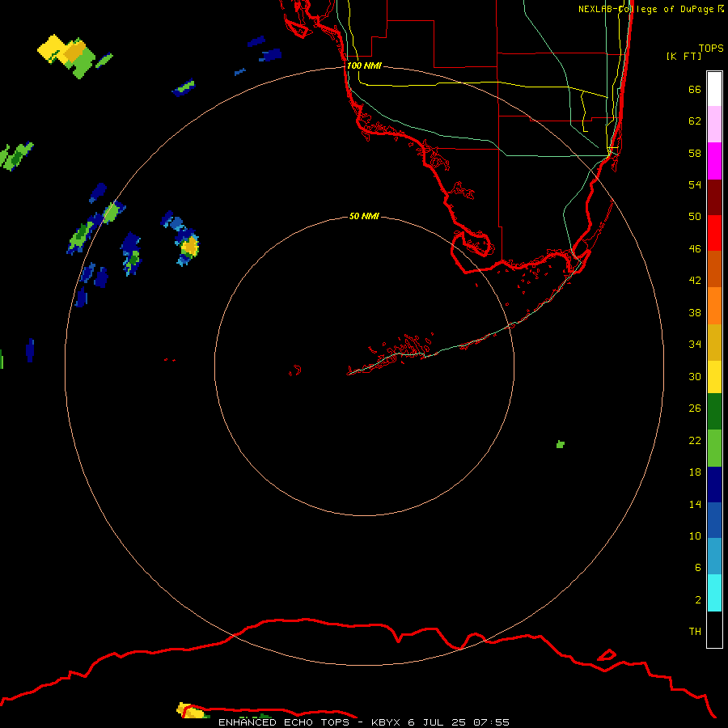Click the green echo cell crossing the 100 NMI ring

pyautogui.click(x=112, y=212)
